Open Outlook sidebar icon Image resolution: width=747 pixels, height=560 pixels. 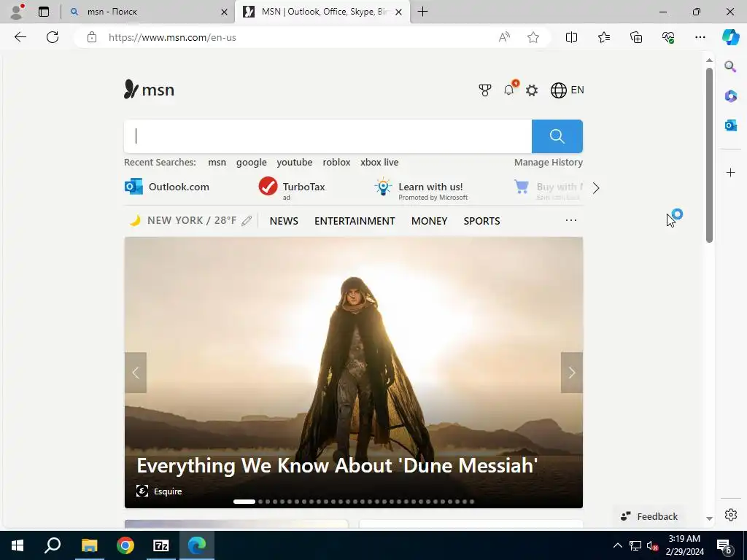pos(730,125)
